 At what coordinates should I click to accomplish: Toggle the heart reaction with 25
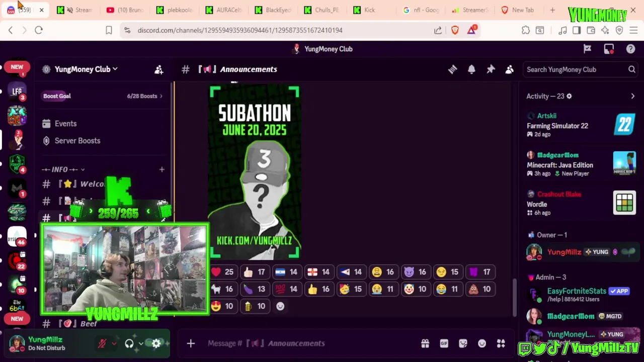point(222,272)
